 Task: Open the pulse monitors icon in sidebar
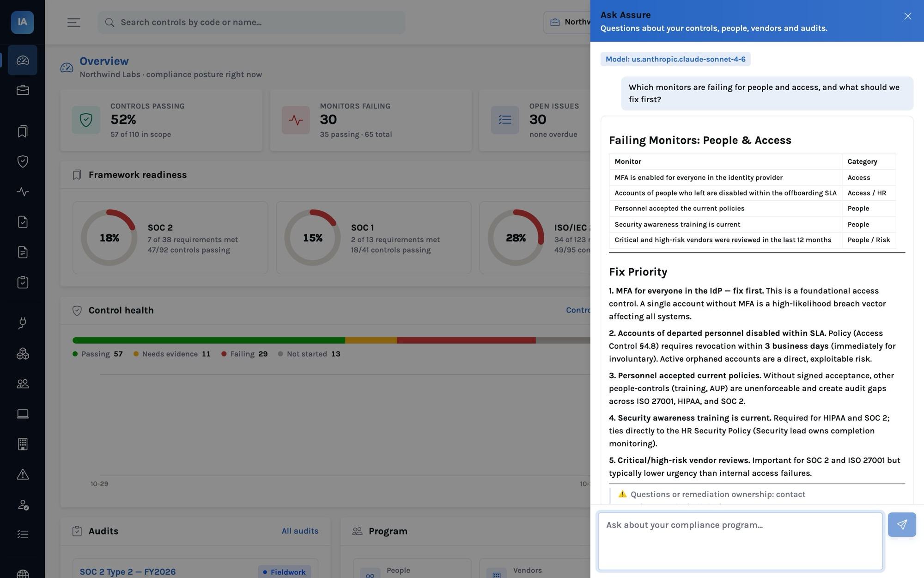[x=23, y=191]
